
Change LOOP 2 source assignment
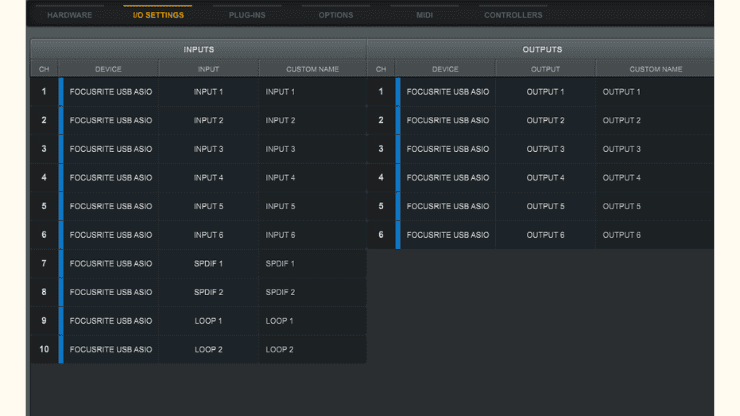(209, 349)
